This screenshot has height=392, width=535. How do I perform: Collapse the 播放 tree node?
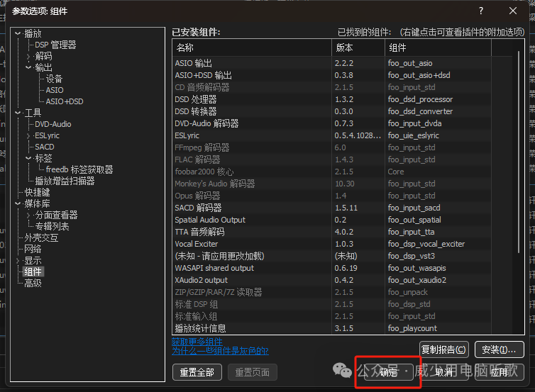[x=18, y=33]
